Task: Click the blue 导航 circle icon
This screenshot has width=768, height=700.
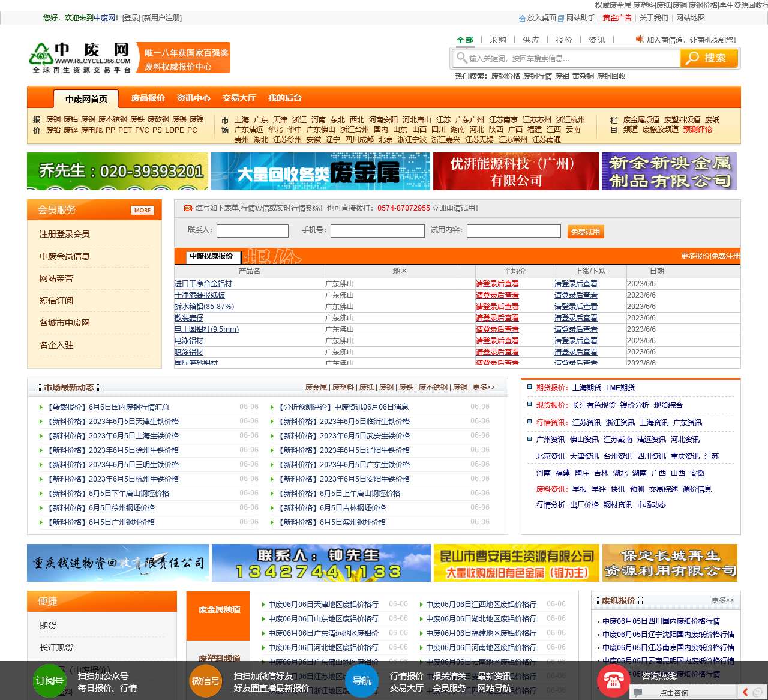Action: [x=362, y=681]
